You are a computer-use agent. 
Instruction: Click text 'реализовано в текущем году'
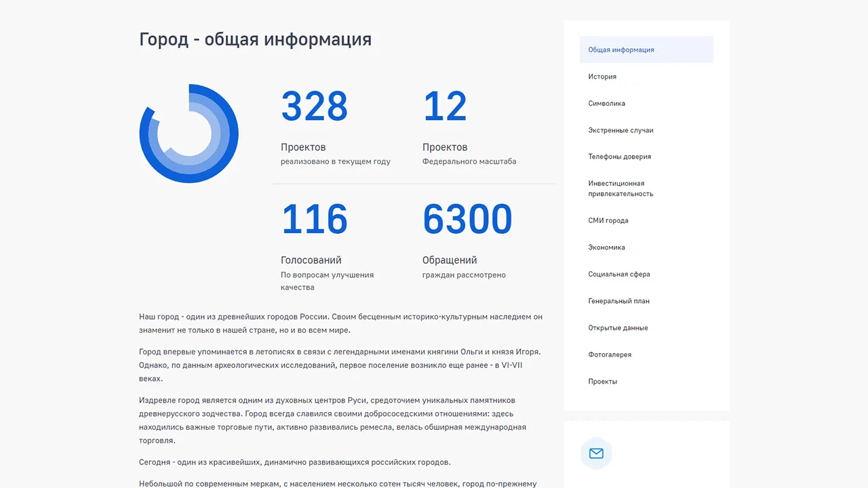coord(336,162)
